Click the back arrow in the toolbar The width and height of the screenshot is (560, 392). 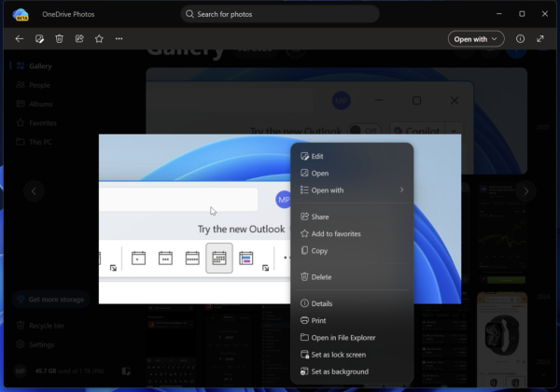[20, 38]
